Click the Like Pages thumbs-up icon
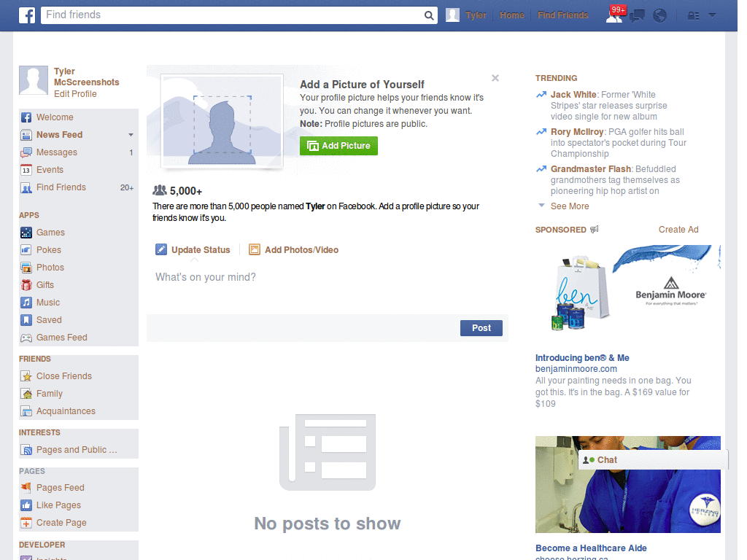Viewport: 747px width, 560px height. tap(26, 505)
